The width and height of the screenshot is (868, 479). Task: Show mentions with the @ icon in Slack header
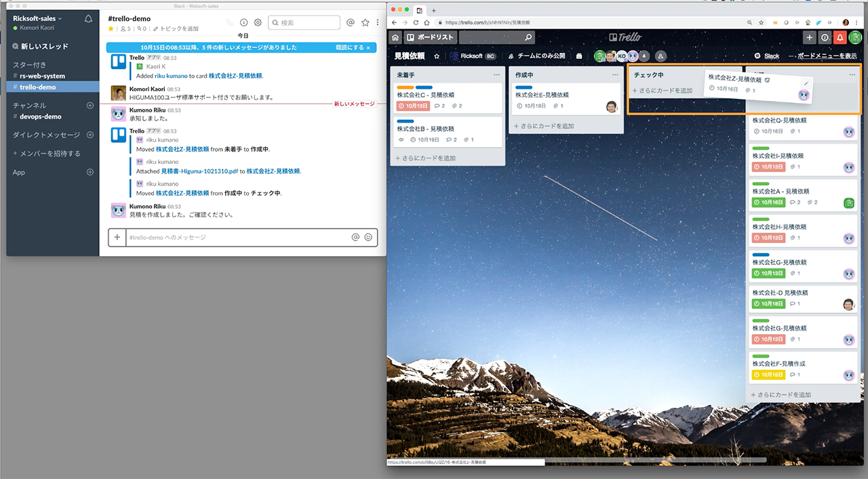pyautogui.click(x=351, y=22)
